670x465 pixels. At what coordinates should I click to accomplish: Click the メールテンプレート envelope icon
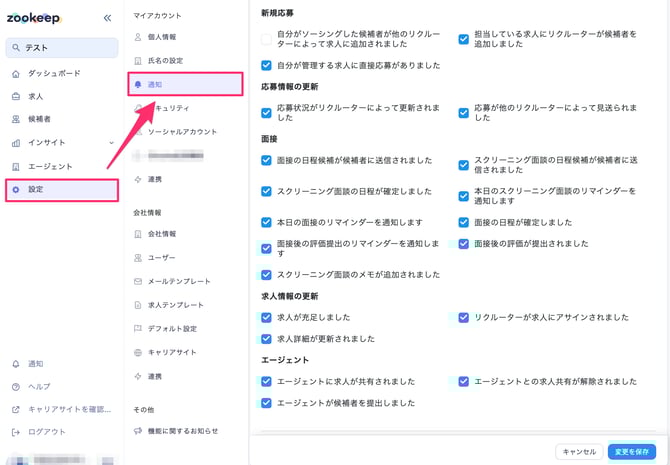click(x=138, y=281)
